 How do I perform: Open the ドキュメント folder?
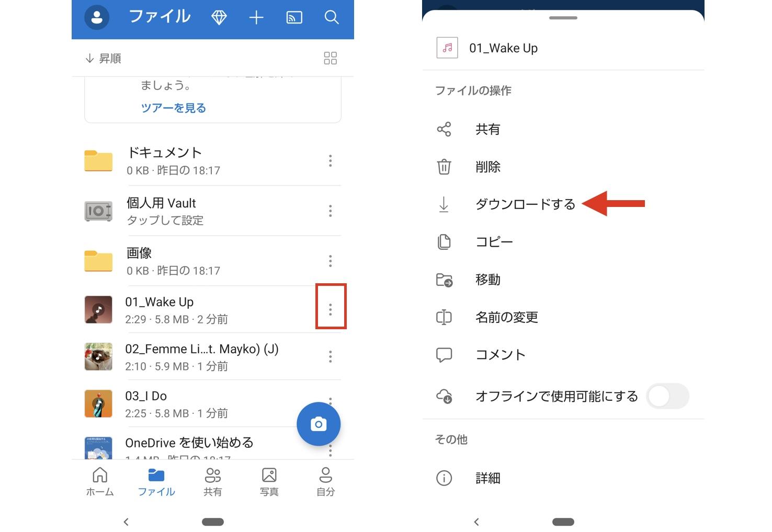tap(213, 160)
